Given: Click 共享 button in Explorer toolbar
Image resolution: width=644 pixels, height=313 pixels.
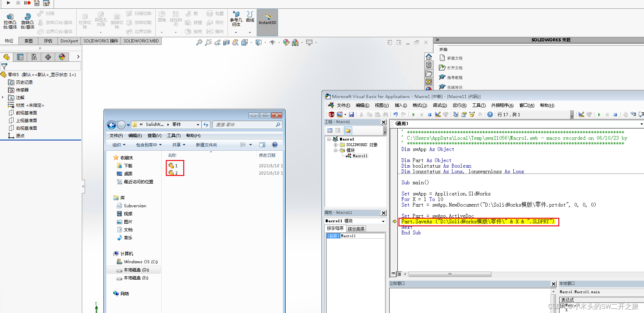Looking at the screenshot, I should point(179,145).
